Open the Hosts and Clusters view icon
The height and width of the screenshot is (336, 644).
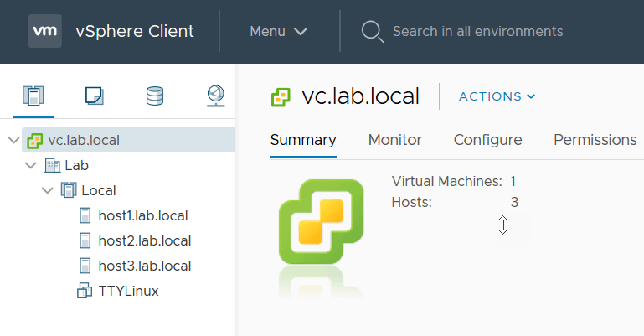click(x=33, y=96)
